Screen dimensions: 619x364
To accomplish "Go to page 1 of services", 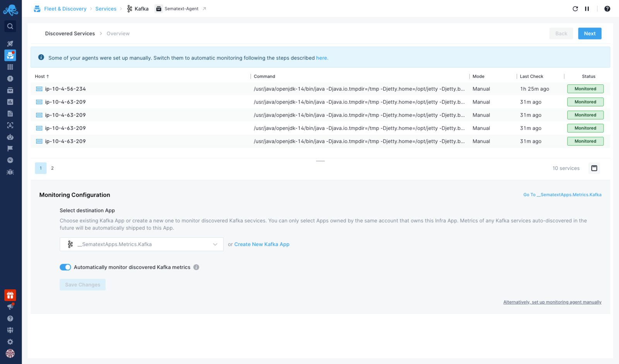I will (41, 168).
